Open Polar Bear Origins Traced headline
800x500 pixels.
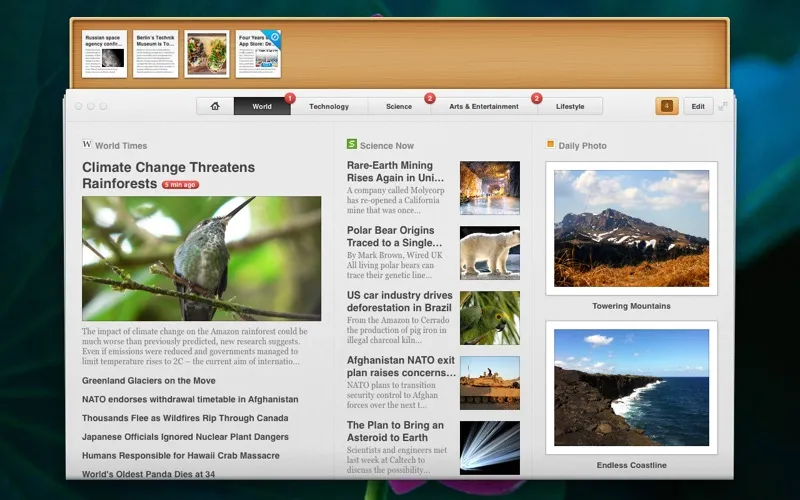click(x=394, y=236)
